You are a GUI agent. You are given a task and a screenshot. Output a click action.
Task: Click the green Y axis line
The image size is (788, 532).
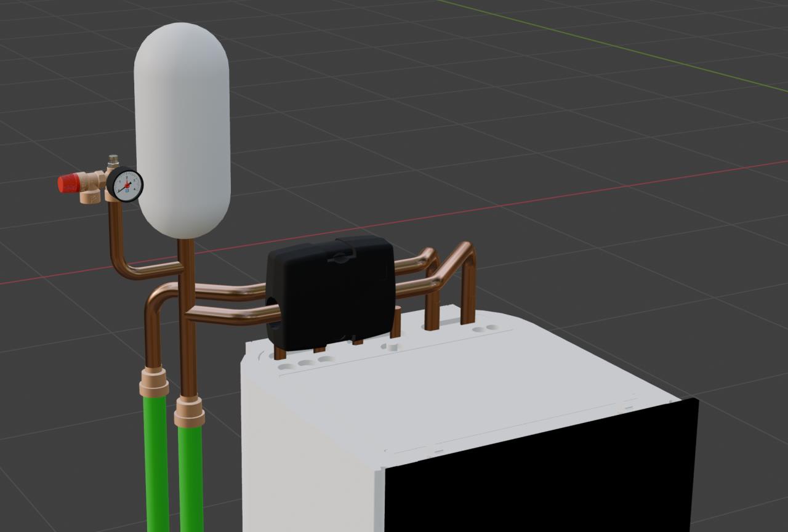coord(616,54)
